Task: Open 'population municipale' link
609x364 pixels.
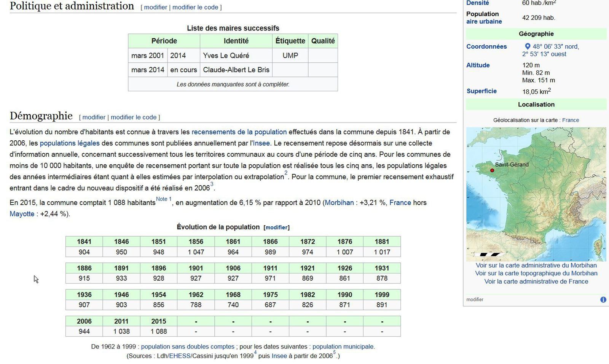Action: point(343,347)
